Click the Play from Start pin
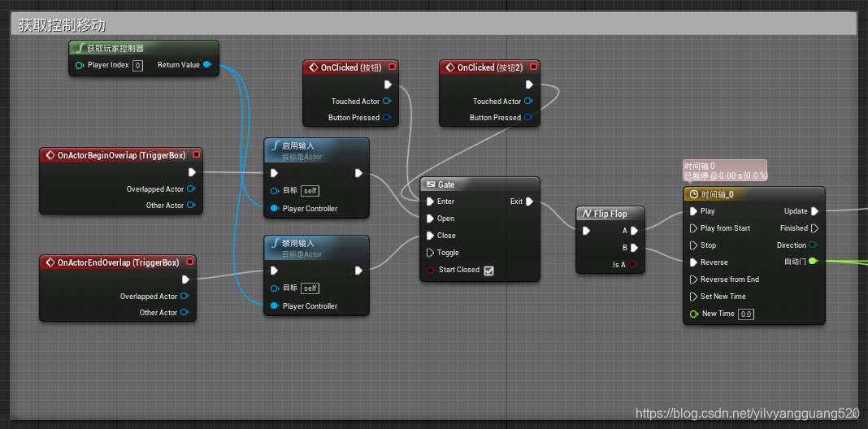 [693, 228]
